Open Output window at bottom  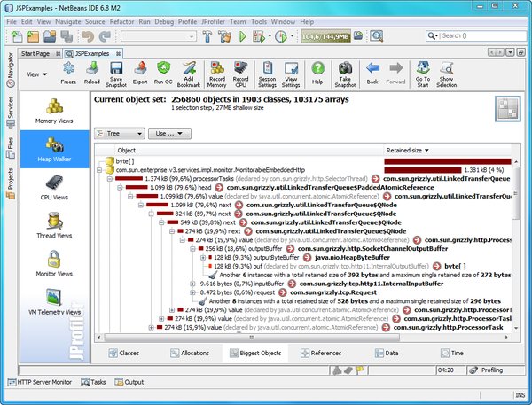point(129,382)
